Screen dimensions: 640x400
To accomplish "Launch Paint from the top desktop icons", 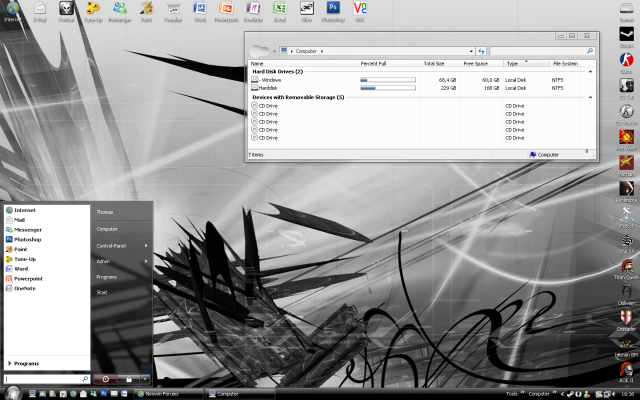I will point(147,11).
